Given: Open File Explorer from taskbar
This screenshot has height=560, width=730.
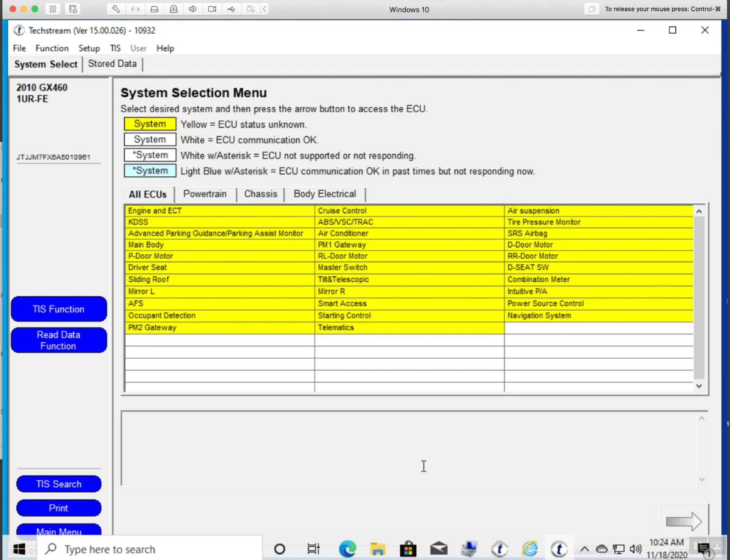Looking at the screenshot, I should [x=378, y=549].
